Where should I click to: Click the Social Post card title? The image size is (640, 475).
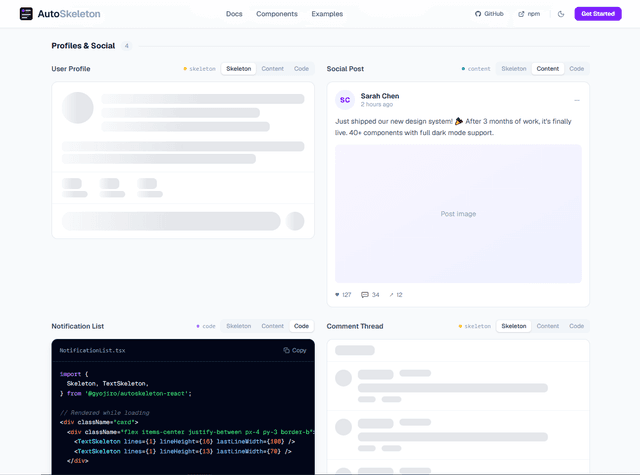coord(345,69)
